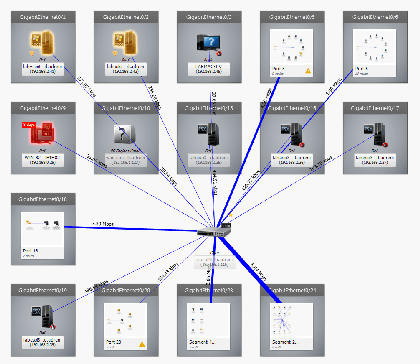Click the GigabitEthernet0/18 port header
420x364 pixels.
pyautogui.click(x=43, y=199)
